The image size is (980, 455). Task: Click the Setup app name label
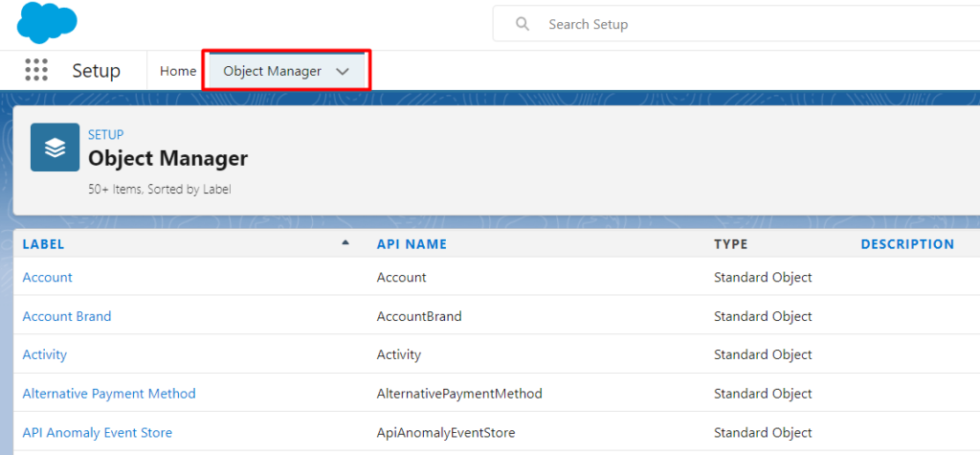click(97, 71)
